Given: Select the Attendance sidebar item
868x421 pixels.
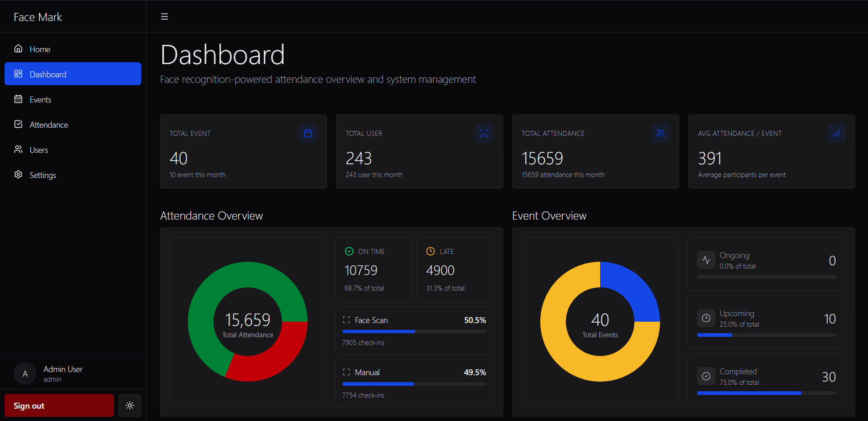Looking at the screenshot, I should [x=48, y=124].
